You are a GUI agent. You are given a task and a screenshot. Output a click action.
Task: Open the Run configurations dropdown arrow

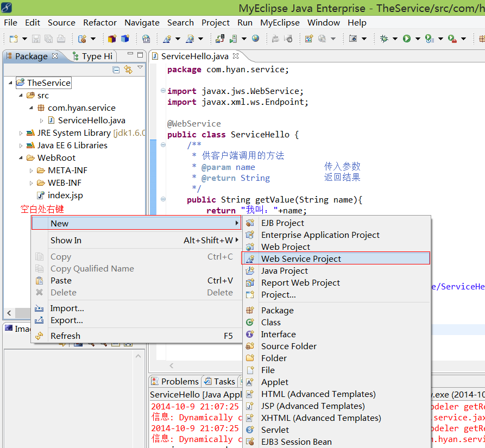(x=418, y=39)
